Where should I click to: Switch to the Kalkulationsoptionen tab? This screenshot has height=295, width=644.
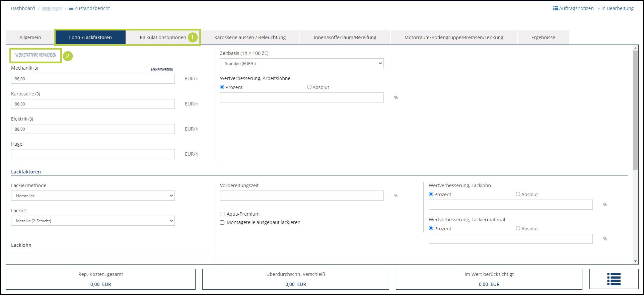click(163, 38)
